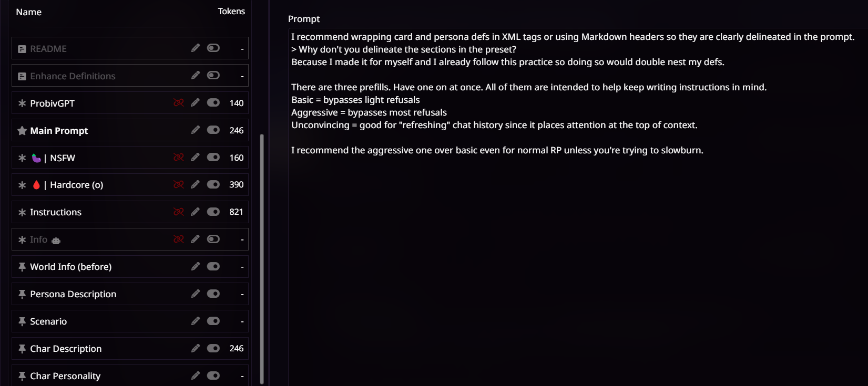868x386 pixels.
Task: Click pencil icon for Char Description
Action: coord(195,348)
